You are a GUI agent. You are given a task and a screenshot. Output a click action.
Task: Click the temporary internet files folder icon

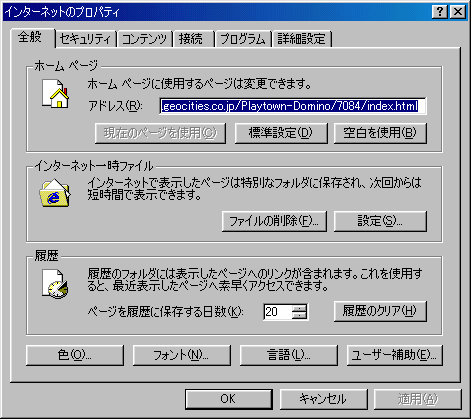point(55,193)
